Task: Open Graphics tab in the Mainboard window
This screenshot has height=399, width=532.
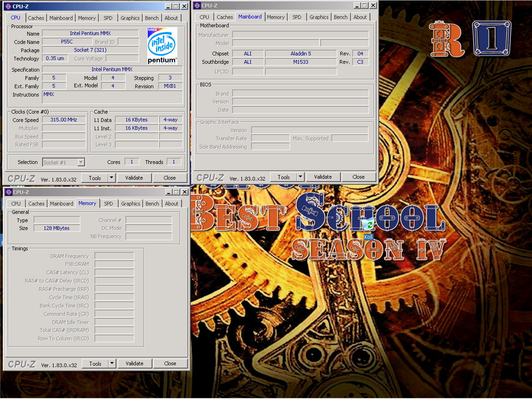Action: coord(319,17)
